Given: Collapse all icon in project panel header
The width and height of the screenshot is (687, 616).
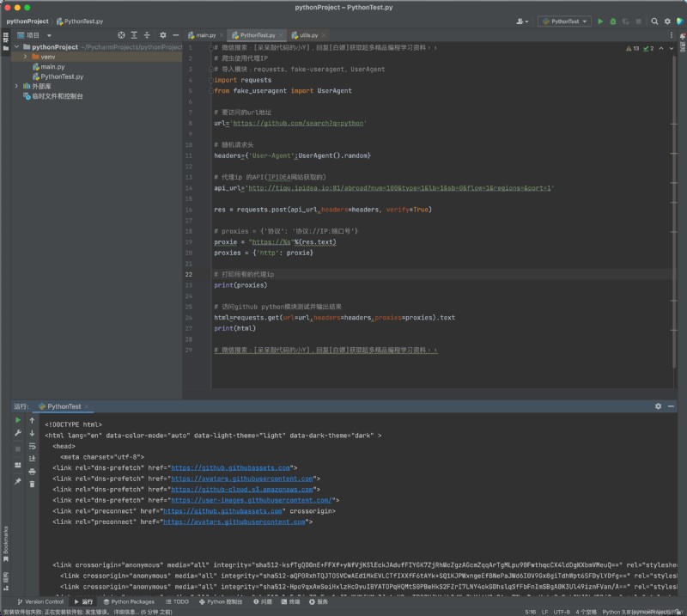Looking at the screenshot, I should click(147, 35).
